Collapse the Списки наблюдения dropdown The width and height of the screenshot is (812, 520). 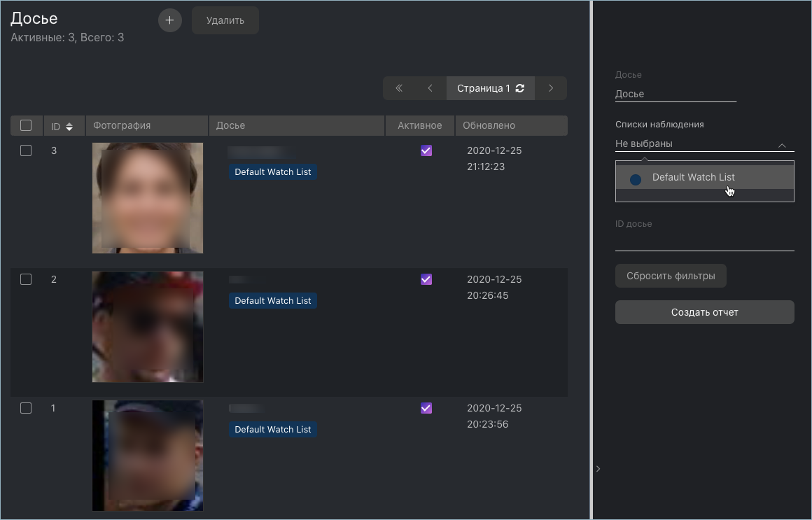[x=782, y=145]
